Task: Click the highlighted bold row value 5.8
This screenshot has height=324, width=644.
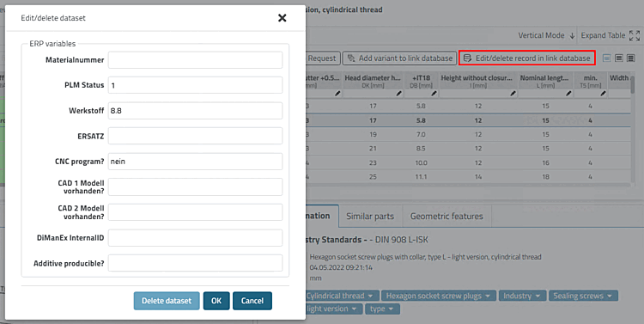Action: [421, 120]
